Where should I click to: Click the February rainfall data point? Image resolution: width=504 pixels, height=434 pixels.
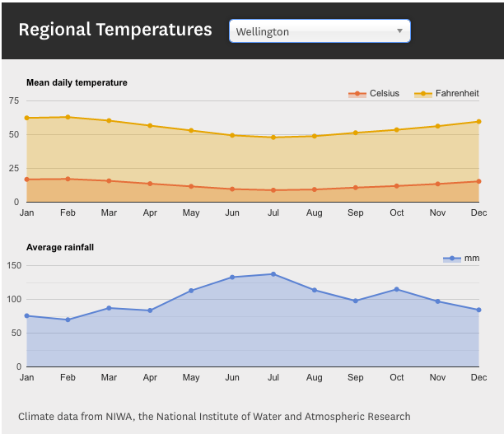click(68, 320)
